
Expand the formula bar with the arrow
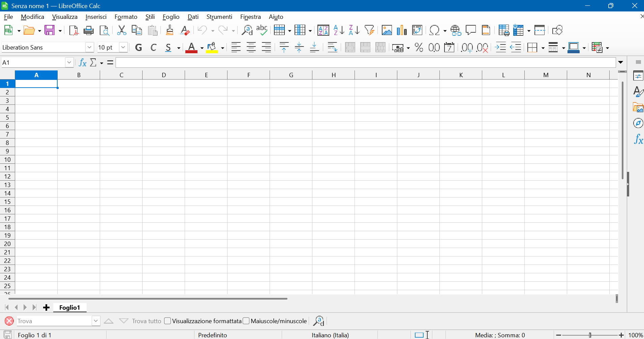[x=620, y=62]
